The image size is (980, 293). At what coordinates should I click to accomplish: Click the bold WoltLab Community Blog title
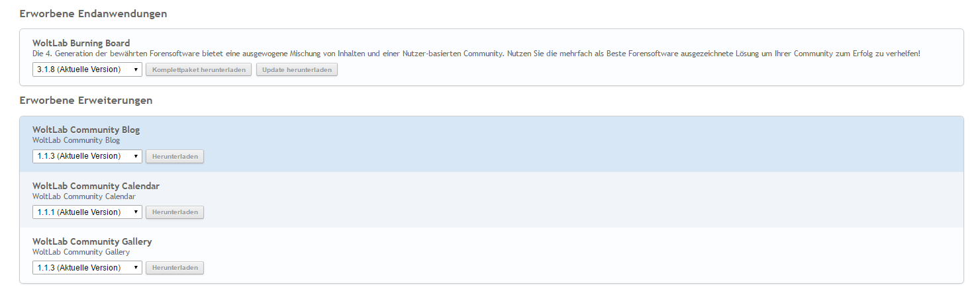coord(86,130)
